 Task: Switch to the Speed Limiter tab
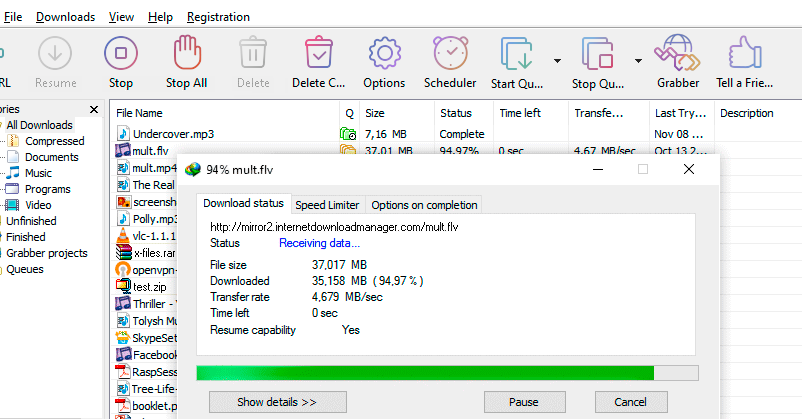click(327, 205)
